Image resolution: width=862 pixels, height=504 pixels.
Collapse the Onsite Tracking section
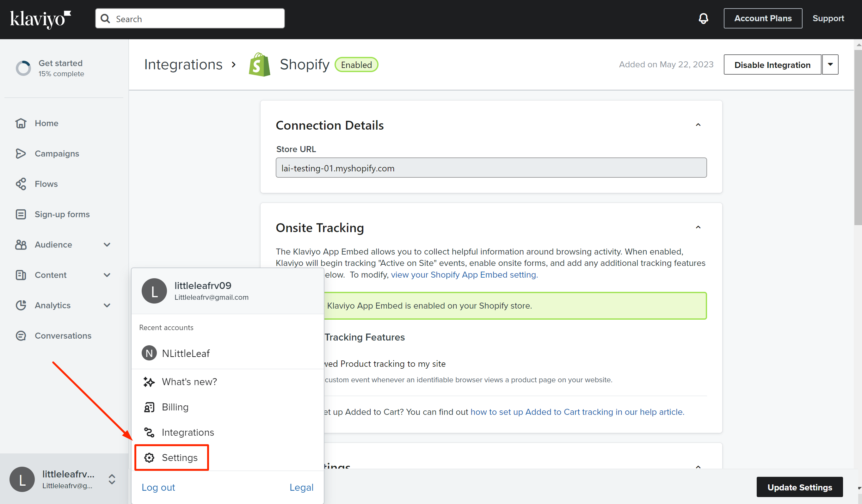tap(698, 227)
